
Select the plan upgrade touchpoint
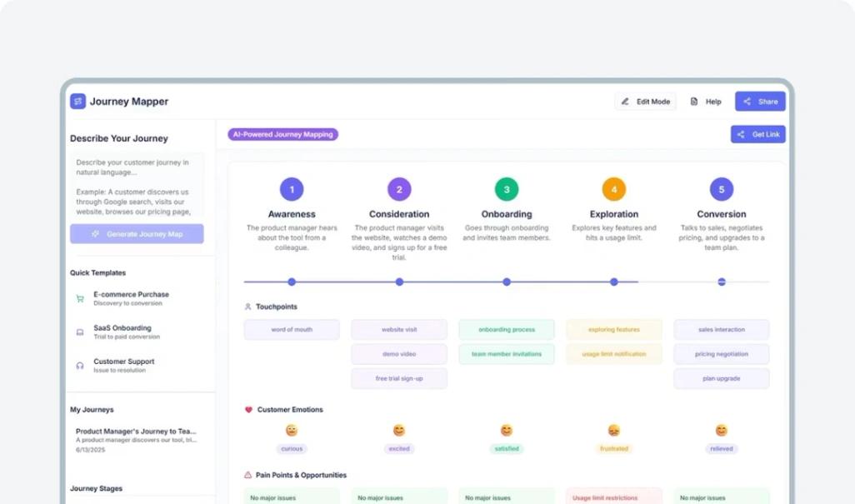click(722, 379)
